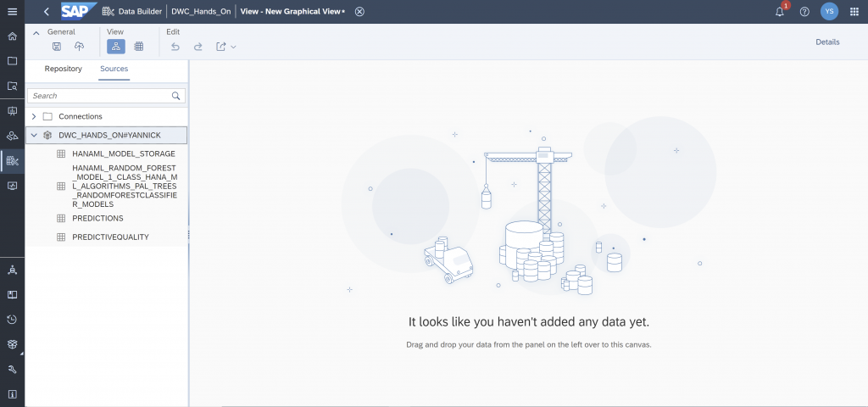This screenshot has height=407, width=868.
Task: Expand the Connections folder
Action: pyautogui.click(x=34, y=116)
